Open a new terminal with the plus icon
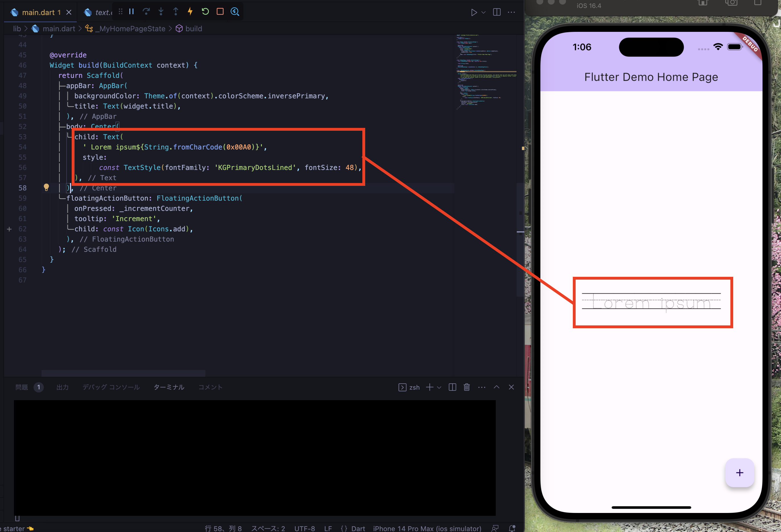781x532 pixels. pyautogui.click(x=429, y=387)
